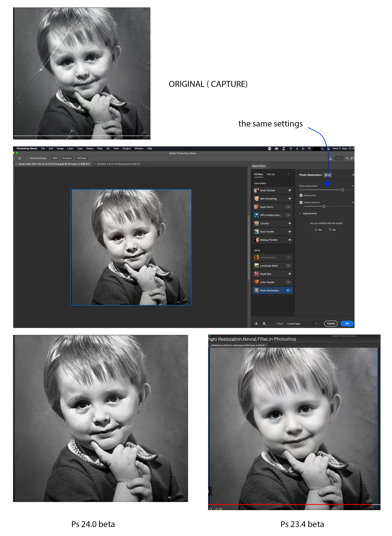
Task: Turn off the Photo Restoration toggle
Action: [288, 290]
